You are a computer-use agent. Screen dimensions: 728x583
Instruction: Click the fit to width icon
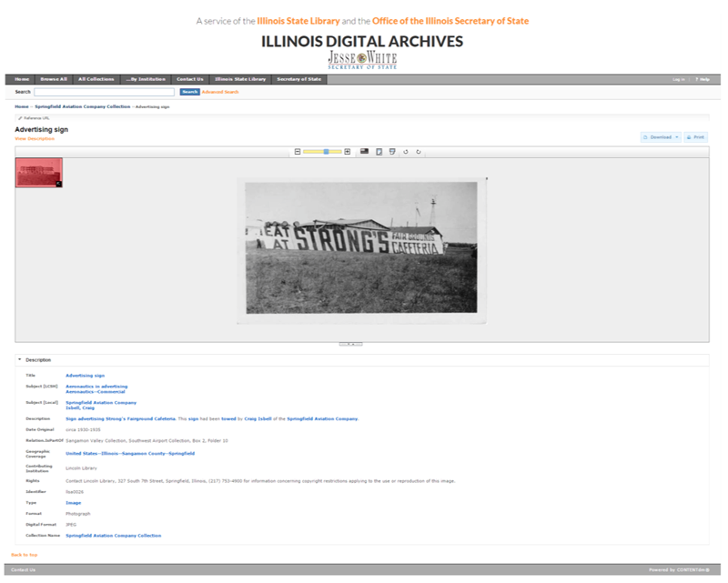[x=392, y=152]
